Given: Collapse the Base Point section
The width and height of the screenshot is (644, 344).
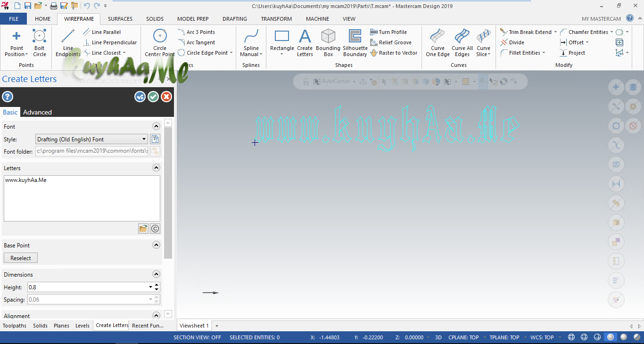Looking at the screenshot, I should point(156,245).
